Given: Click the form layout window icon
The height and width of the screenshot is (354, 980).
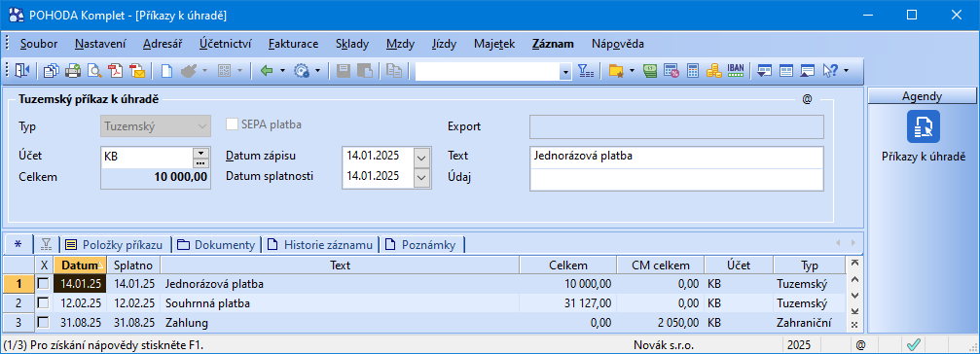Looking at the screenshot, I should coord(785,71).
